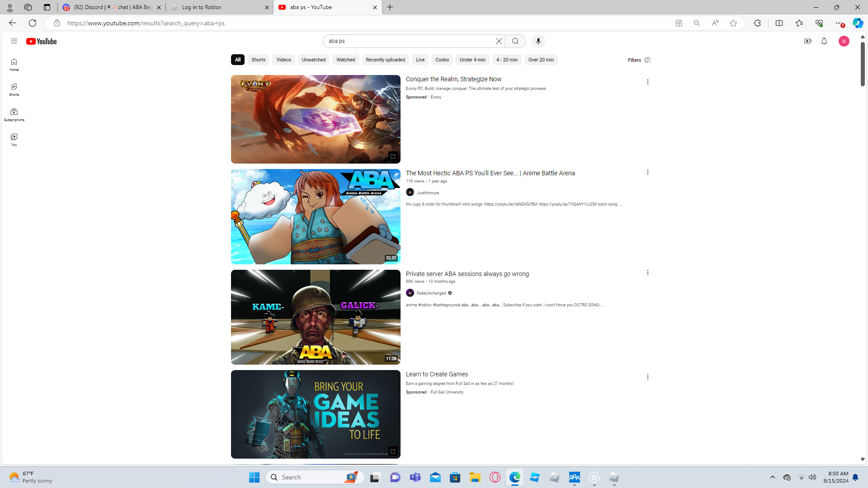Open more options for Most Hectic ABA PS video
This screenshot has height=488, width=868.
[x=648, y=172]
